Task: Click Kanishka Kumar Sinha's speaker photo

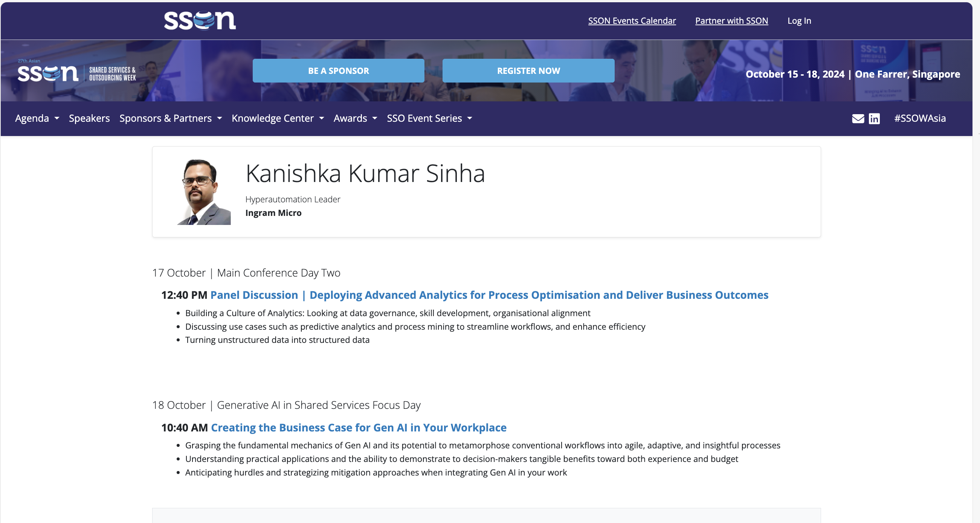Action: pyautogui.click(x=203, y=192)
